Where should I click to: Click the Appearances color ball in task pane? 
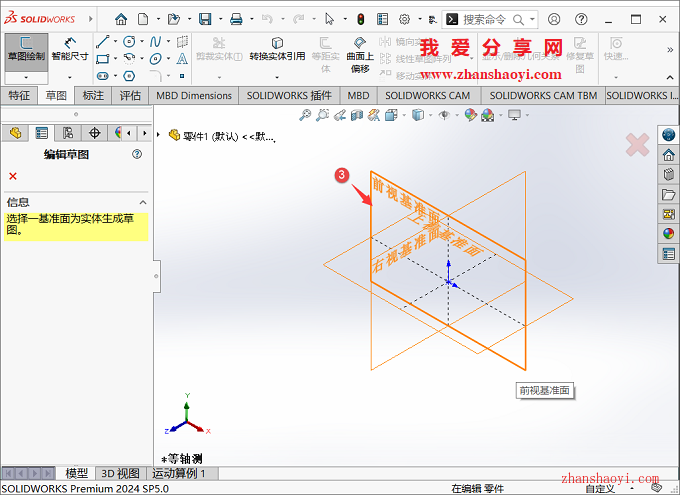[668, 234]
